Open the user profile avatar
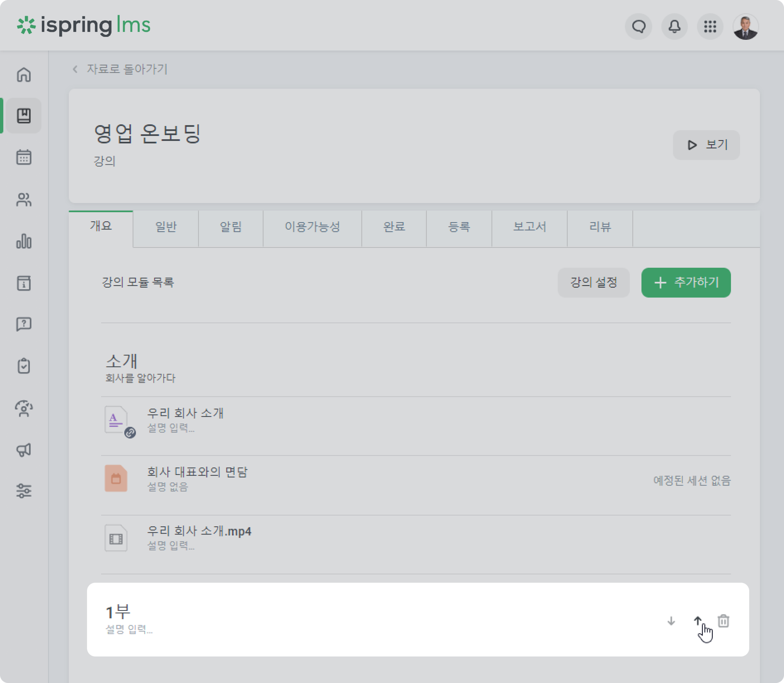Image resolution: width=784 pixels, height=683 pixels. point(745,27)
